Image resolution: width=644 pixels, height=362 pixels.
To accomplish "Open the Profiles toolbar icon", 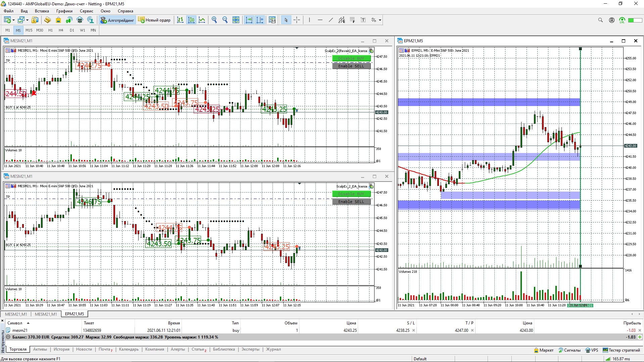I will click(x=21, y=20).
